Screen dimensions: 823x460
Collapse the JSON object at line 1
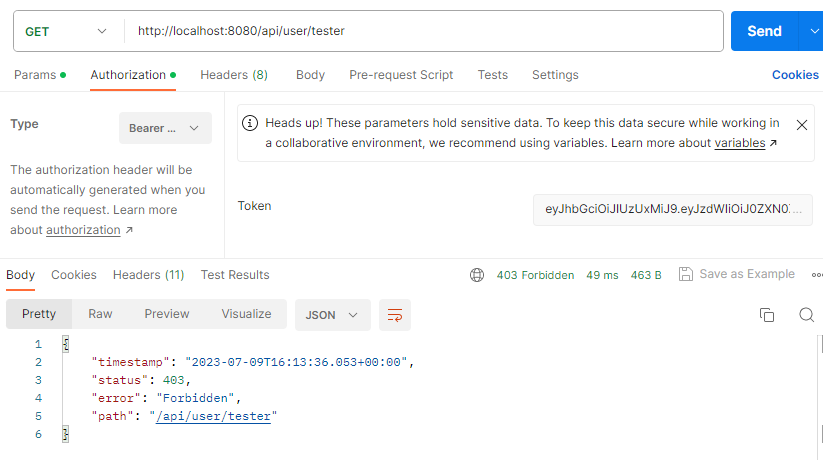tap(66, 344)
